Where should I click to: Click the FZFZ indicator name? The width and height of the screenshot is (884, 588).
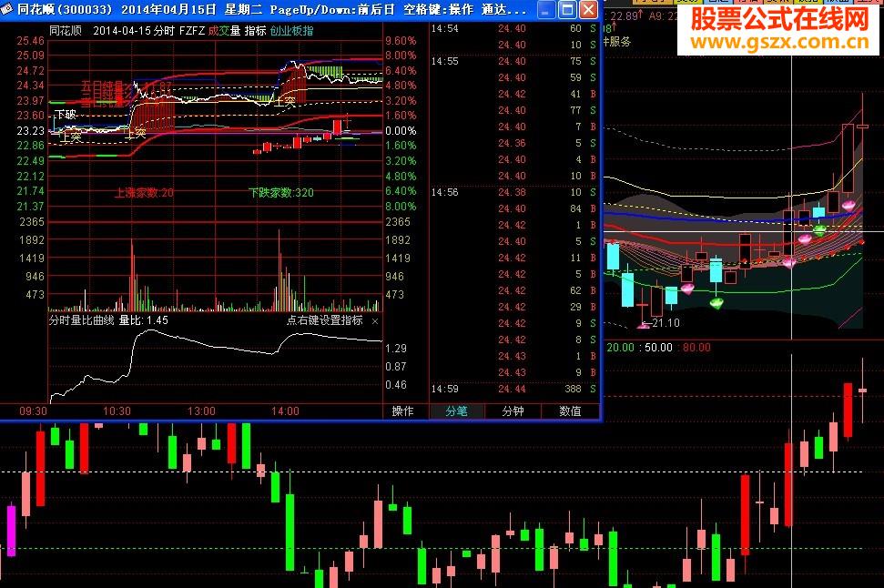pyautogui.click(x=192, y=30)
